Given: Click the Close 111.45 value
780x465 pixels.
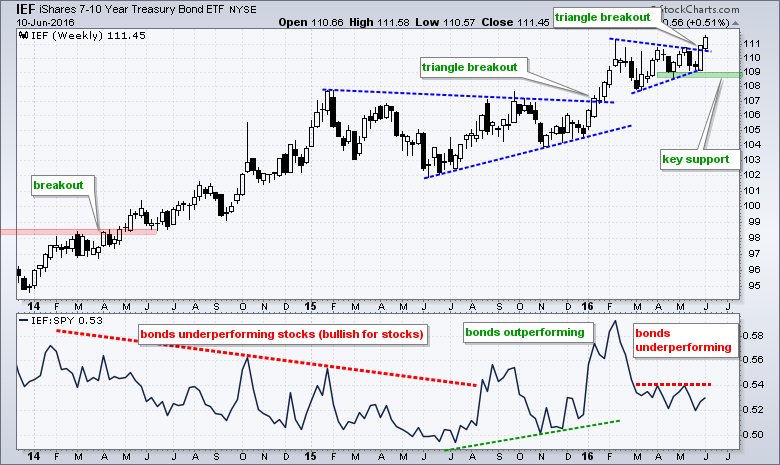Looking at the screenshot, I should [x=515, y=22].
